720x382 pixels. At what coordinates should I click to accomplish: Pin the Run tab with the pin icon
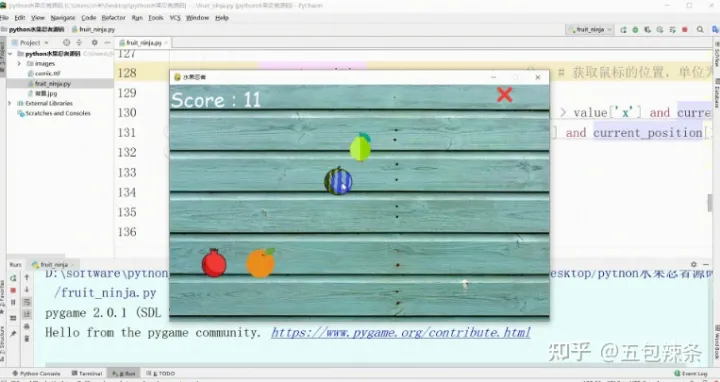(13, 334)
